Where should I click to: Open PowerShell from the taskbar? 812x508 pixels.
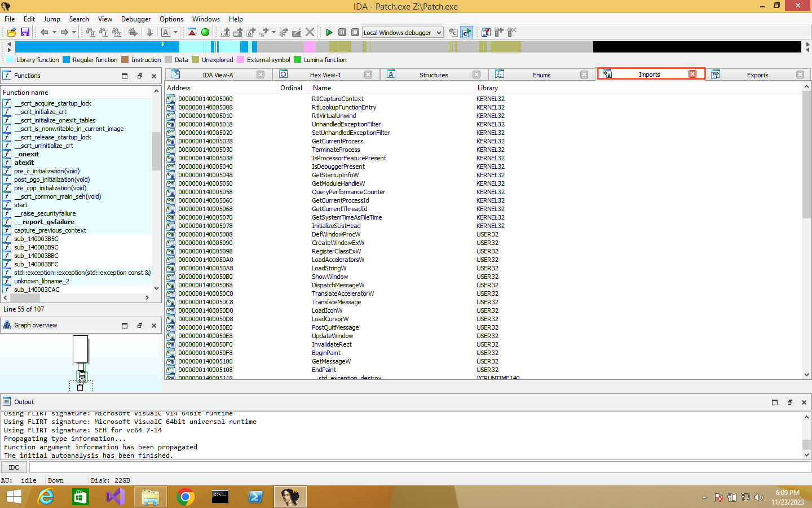(255, 497)
